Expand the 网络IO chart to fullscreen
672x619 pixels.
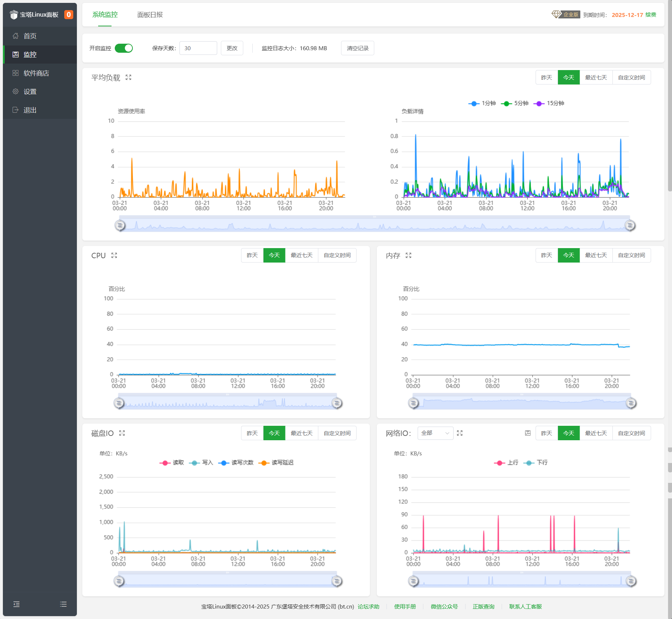[460, 433]
